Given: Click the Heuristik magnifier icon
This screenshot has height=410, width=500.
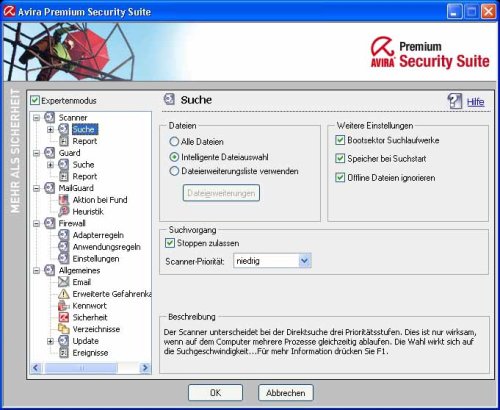Looking at the screenshot, I should click(x=63, y=211).
